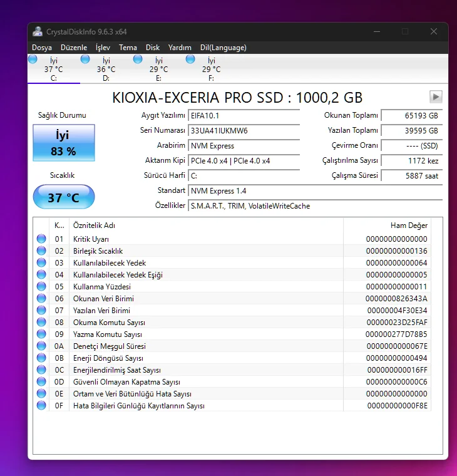Click the Aygıt Yazılımı field EIFA10.1
Image resolution: width=457 pixels, height=476 pixels.
[244, 116]
